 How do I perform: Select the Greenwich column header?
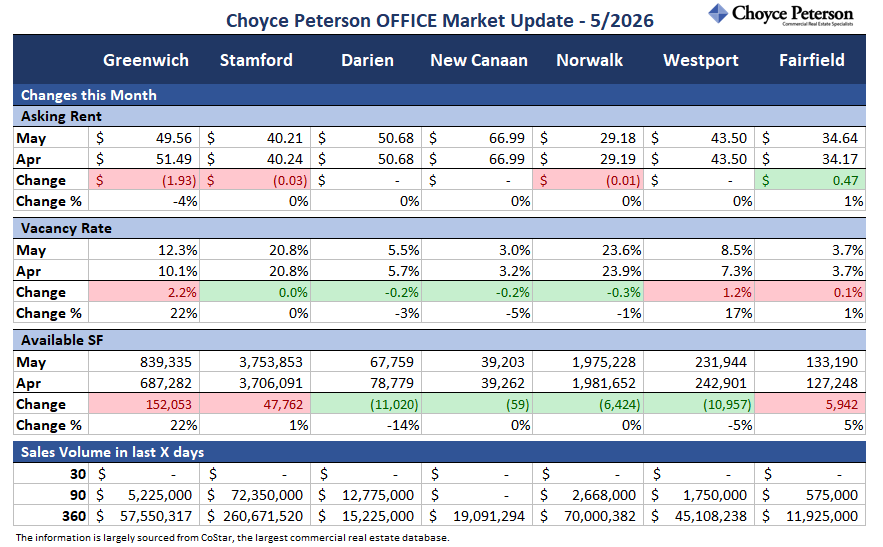pyautogui.click(x=146, y=60)
